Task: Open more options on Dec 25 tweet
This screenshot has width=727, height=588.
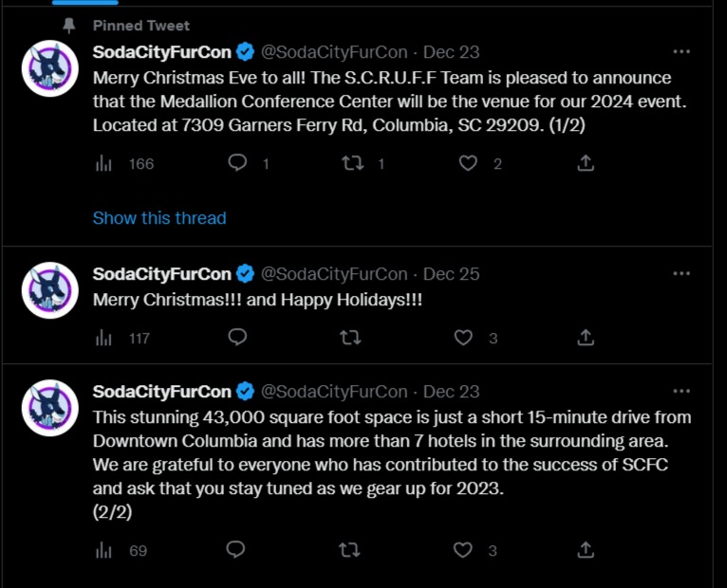Action: click(x=681, y=274)
